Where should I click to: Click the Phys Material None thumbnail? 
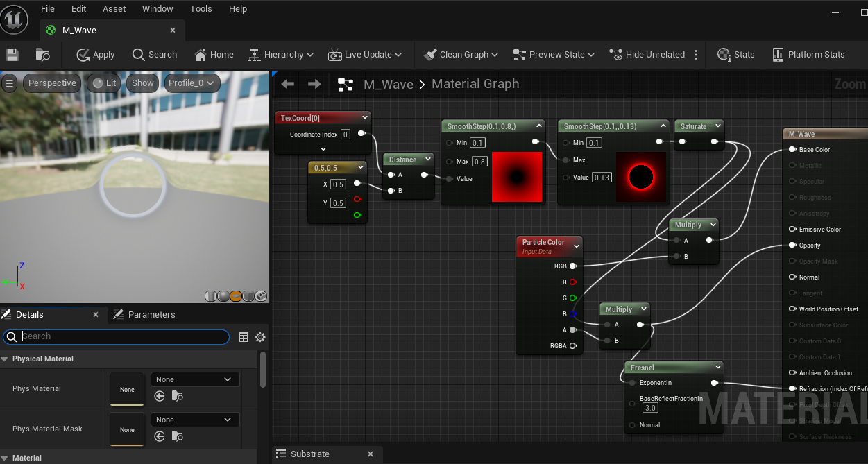pos(127,389)
